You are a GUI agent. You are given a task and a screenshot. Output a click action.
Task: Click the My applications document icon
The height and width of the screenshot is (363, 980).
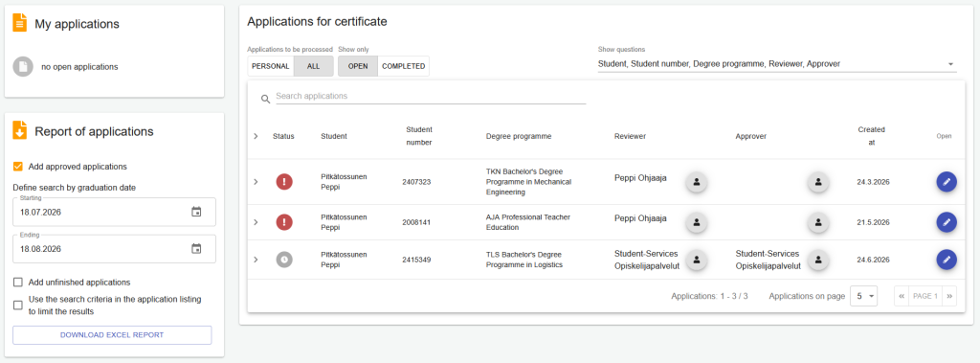tap(20, 23)
